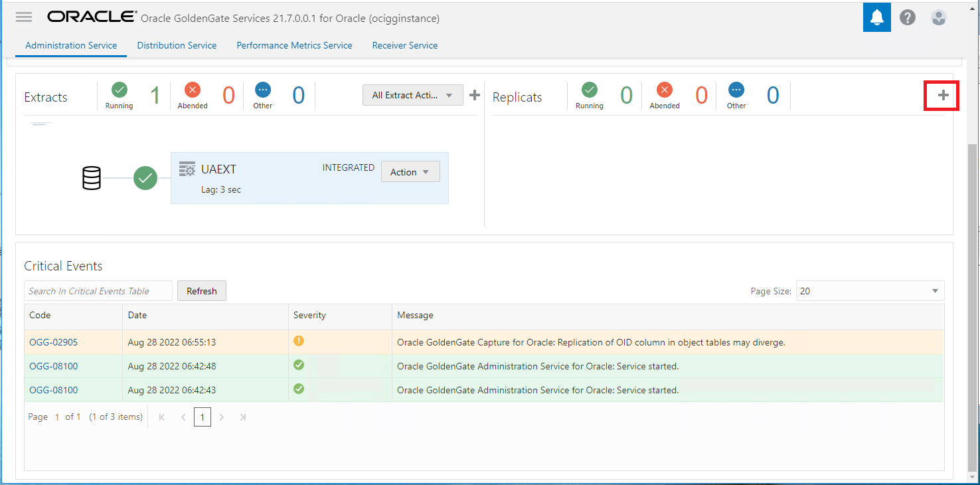
Task: Click the page number 1 box
Action: coord(203,417)
